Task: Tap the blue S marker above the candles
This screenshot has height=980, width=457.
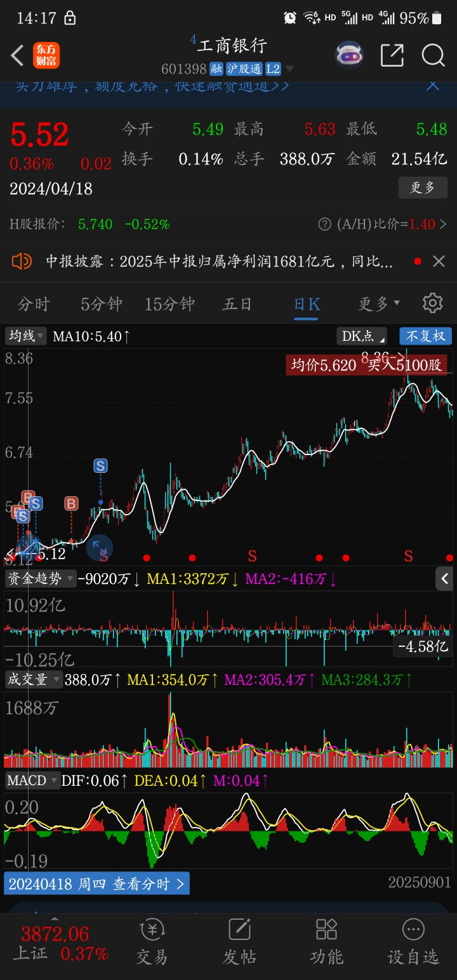Action: click(100, 466)
